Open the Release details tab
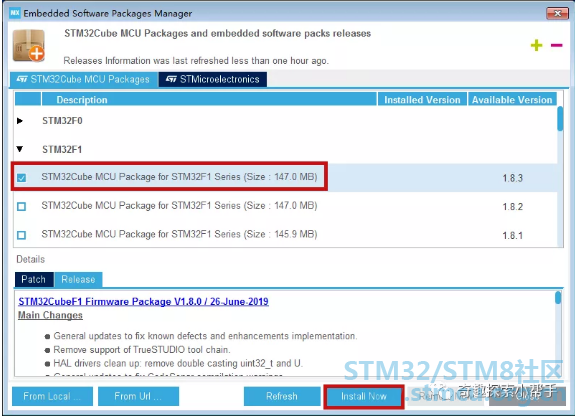The width and height of the screenshot is (575, 416). click(78, 280)
